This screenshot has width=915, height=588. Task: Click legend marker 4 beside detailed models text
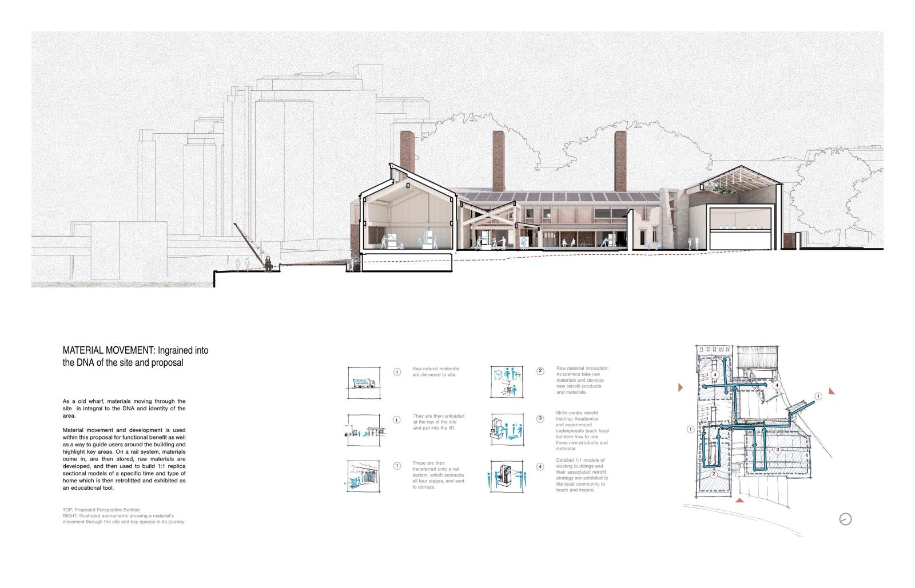540,466
